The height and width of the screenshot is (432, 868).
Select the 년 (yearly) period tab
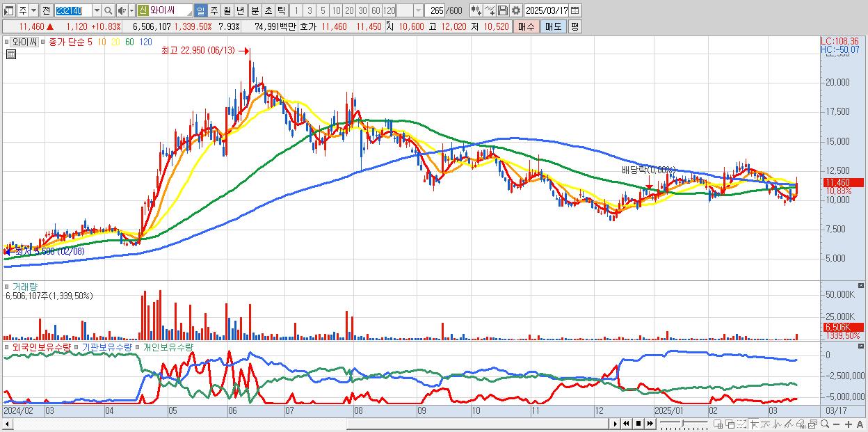(x=240, y=10)
